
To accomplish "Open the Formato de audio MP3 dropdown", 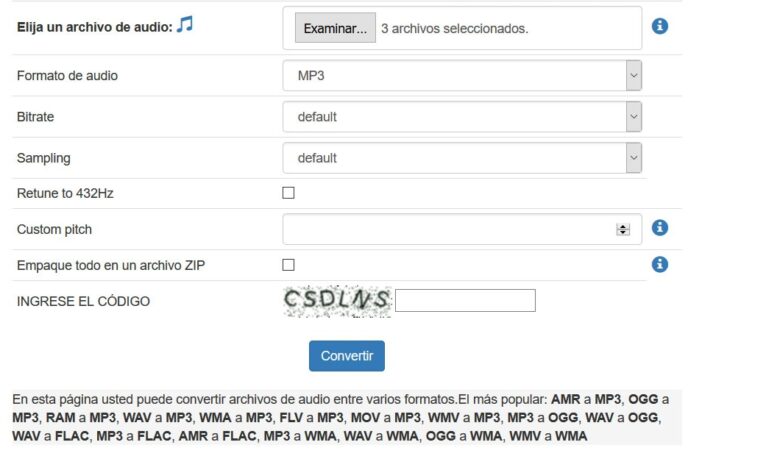I will [x=462, y=75].
